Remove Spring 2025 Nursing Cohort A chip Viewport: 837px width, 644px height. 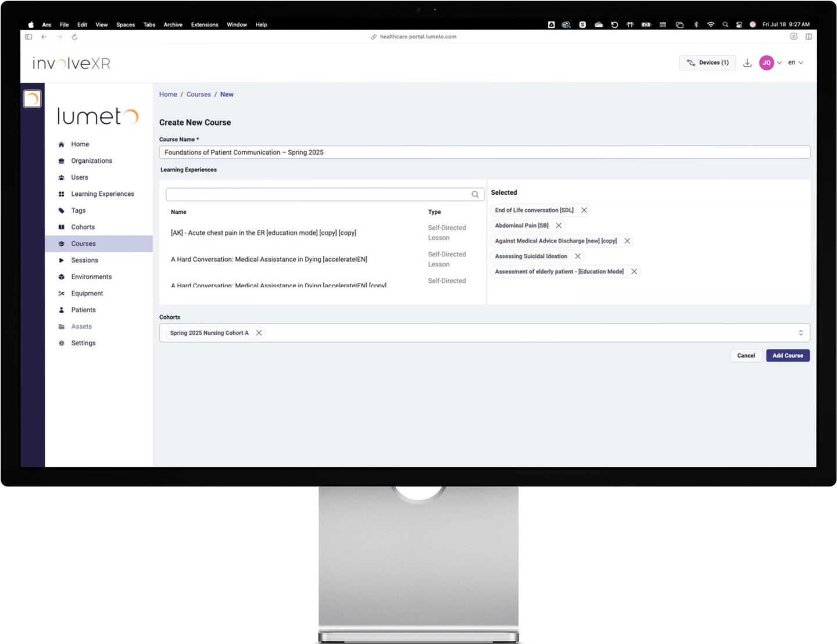259,333
